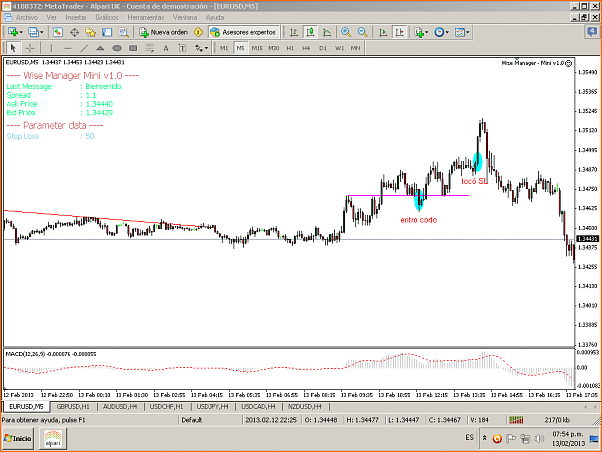This screenshot has height=452, width=602.
Task: Select the text A tool
Action: click(x=166, y=48)
